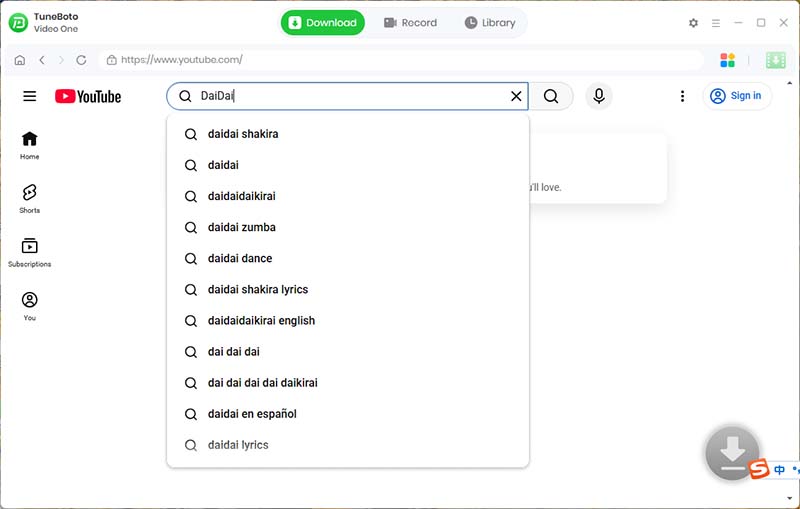Screen dimensions: 800x509
Task: Pick suggestion daidai zumba
Action: (348, 227)
